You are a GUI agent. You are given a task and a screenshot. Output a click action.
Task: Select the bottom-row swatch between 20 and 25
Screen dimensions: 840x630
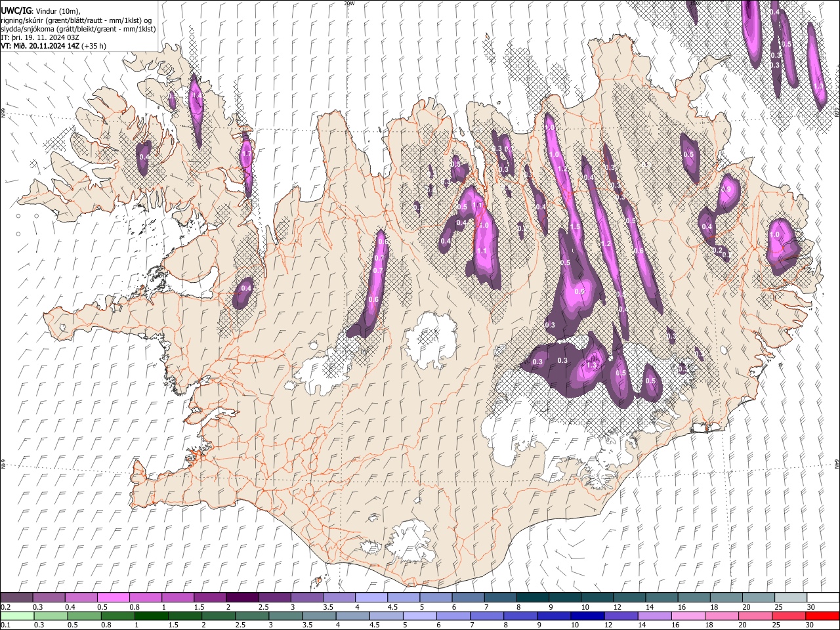(x=757, y=616)
